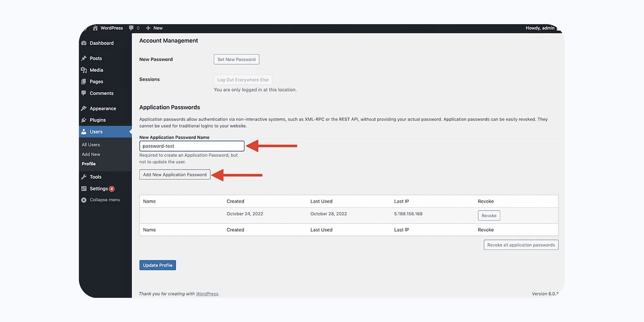The width and height of the screenshot is (644, 322).
Task: Click the Name column header at table top
Action: tap(150, 202)
